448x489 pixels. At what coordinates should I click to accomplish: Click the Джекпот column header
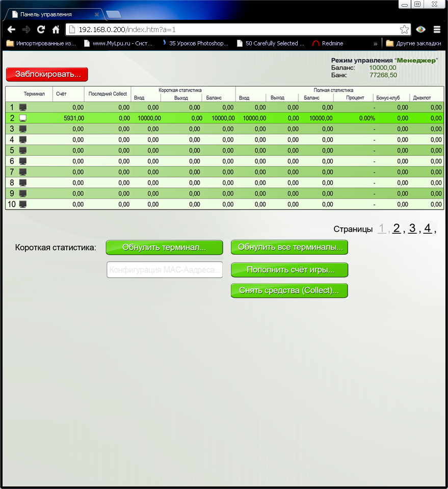422,98
